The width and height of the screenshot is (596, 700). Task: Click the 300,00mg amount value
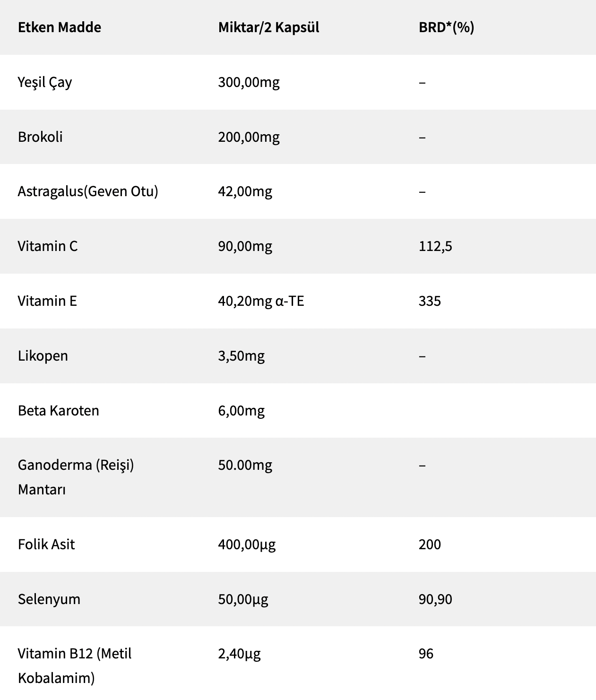[x=249, y=82]
